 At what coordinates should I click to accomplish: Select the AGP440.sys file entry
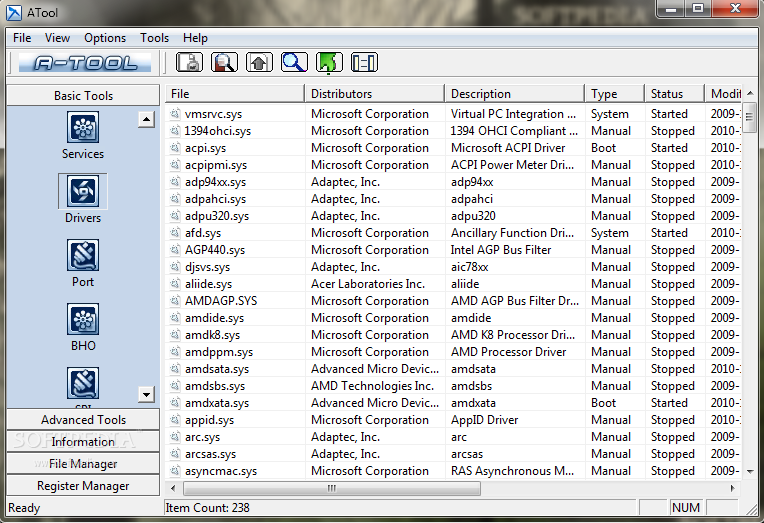215,250
